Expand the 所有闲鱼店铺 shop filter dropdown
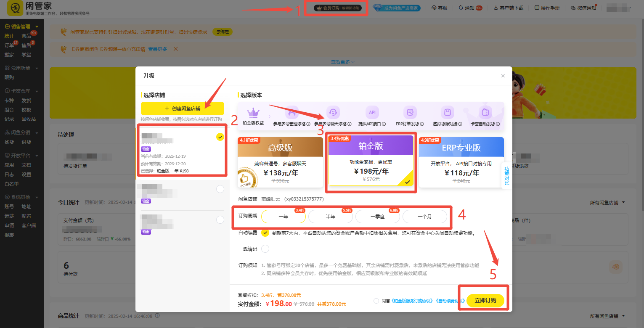Image resolution: width=644 pixels, height=328 pixels. coord(607,202)
